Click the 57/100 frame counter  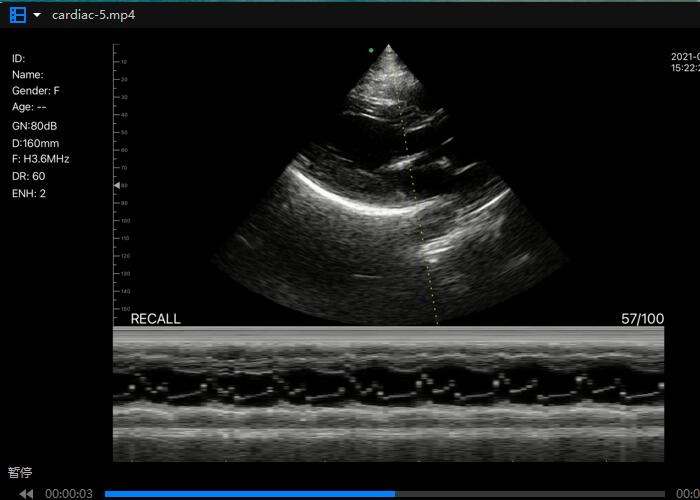(642, 319)
